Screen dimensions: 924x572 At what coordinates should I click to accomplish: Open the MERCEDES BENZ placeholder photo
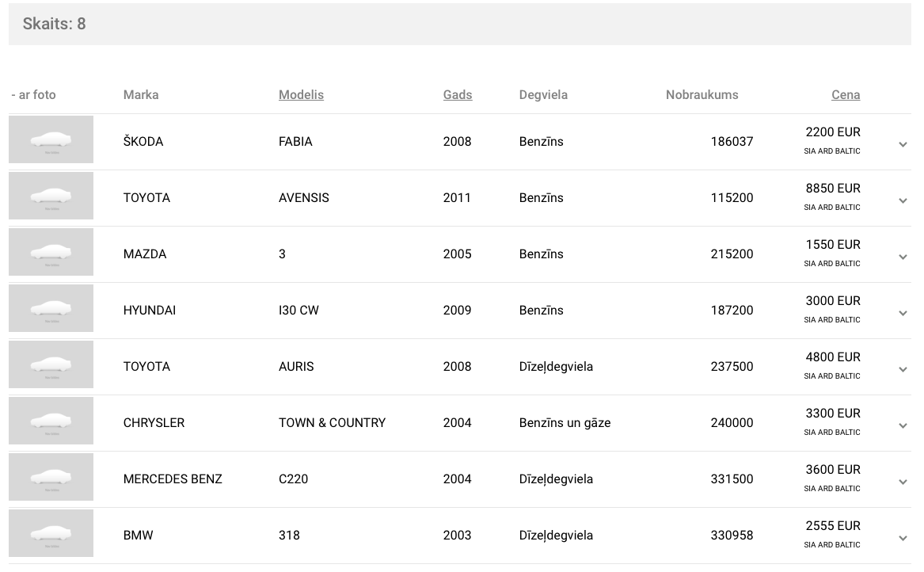pos(51,477)
